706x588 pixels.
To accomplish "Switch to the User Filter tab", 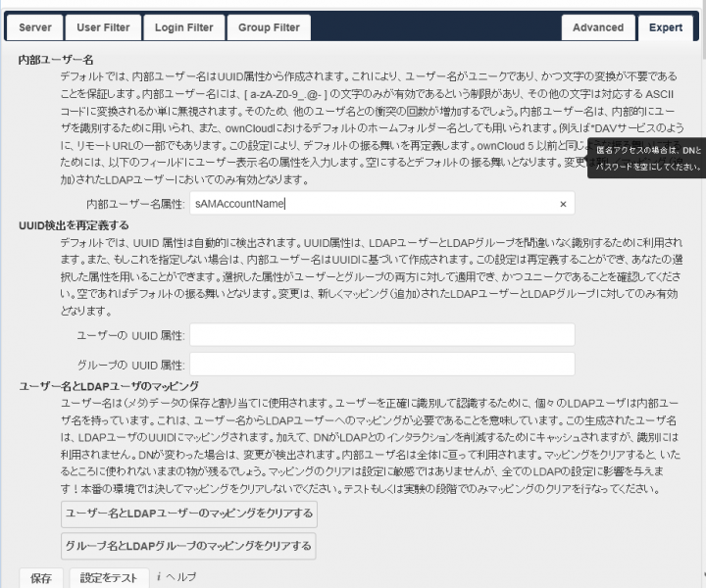I will [x=103, y=27].
